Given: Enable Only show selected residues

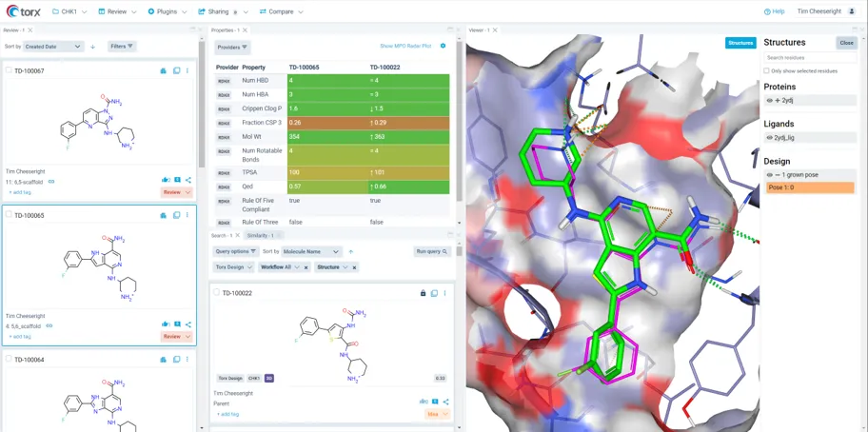Looking at the screenshot, I should tap(766, 70).
